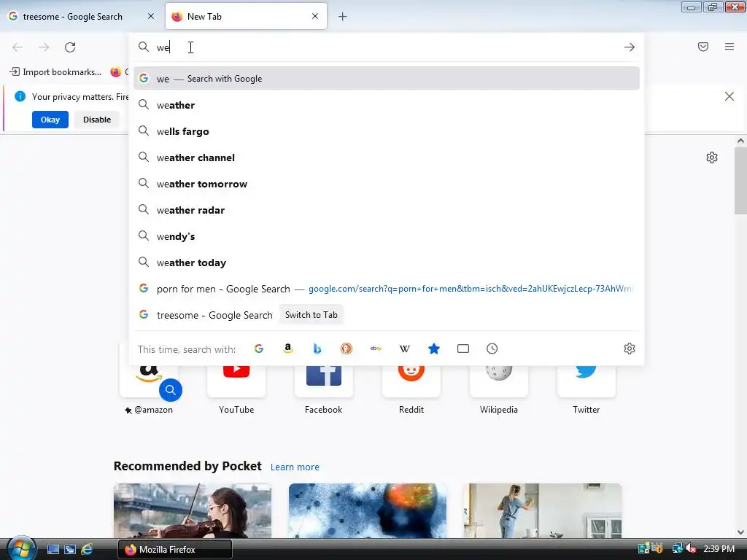Image resolution: width=747 pixels, height=560 pixels.
Task: Click the muted volume tray icon
Action: pyautogui.click(x=692, y=549)
